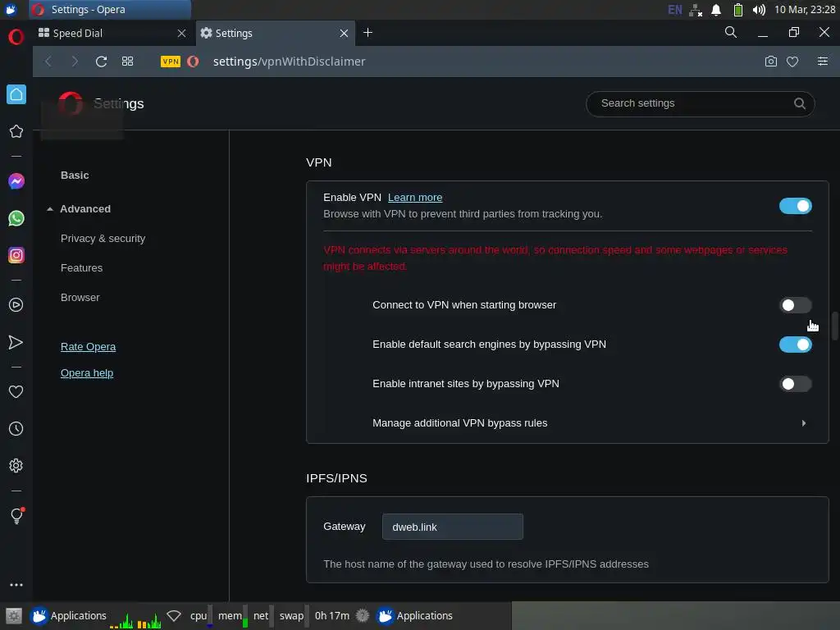Viewport: 840px width, 630px height.
Task: Click the page scrollbar thumb
Action: point(834,325)
